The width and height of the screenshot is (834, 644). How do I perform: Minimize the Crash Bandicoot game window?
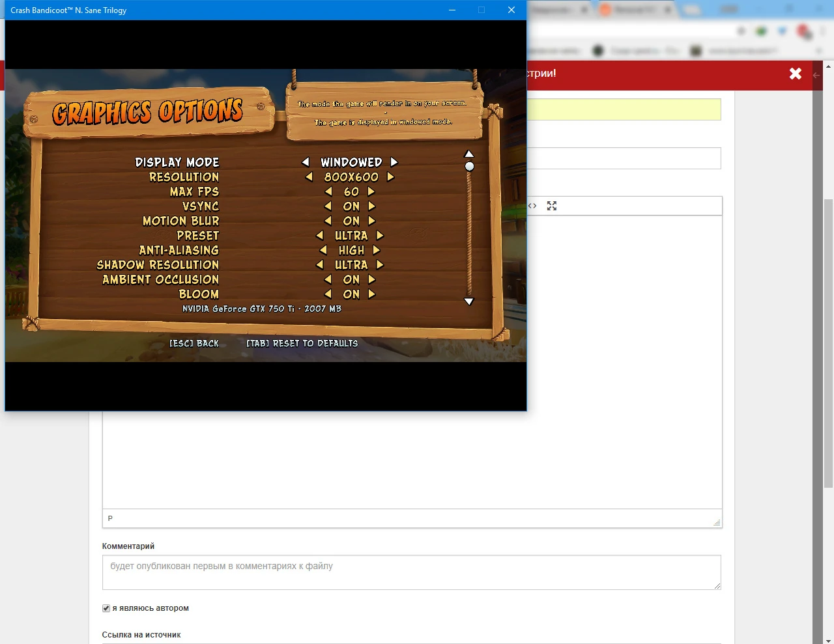(452, 10)
